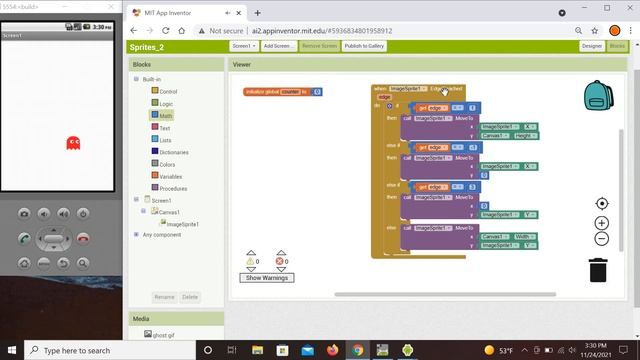Click the Add Screen button
The image size is (640, 360).
pos(279,46)
